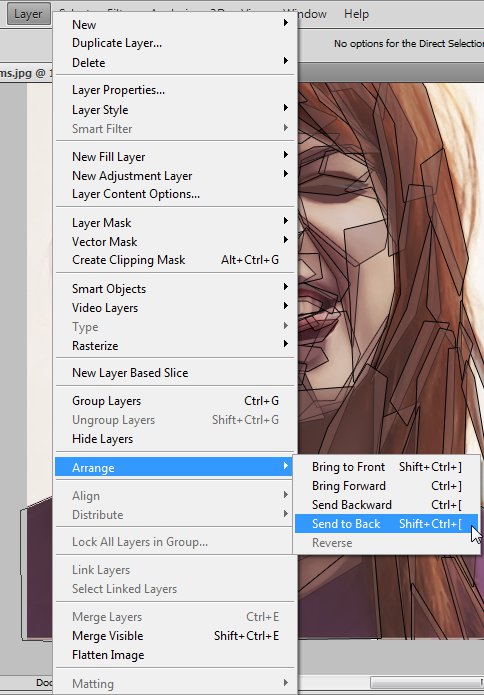Open the Window menu
Screen dimensions: 484x695
click(312, 14)
